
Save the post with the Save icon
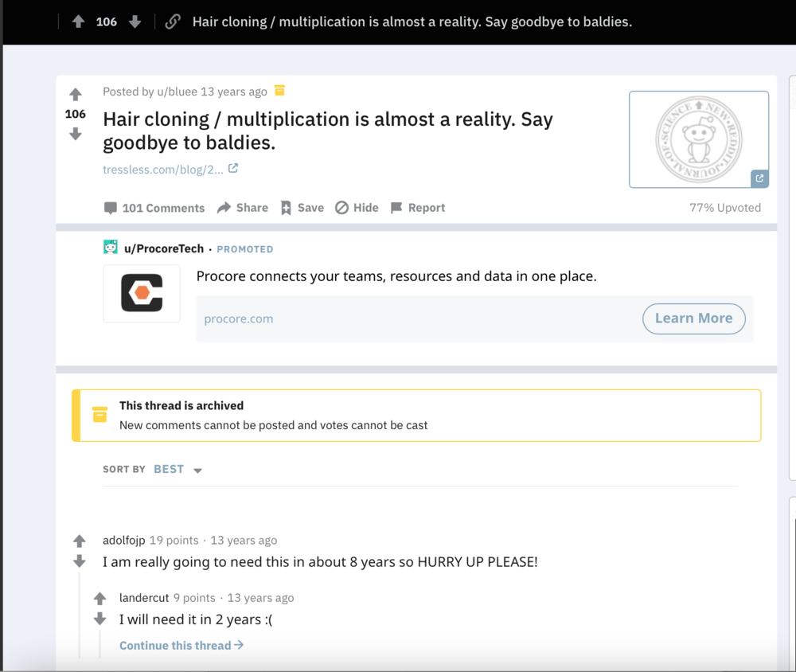pyautogui.click(x=287, y=208)
